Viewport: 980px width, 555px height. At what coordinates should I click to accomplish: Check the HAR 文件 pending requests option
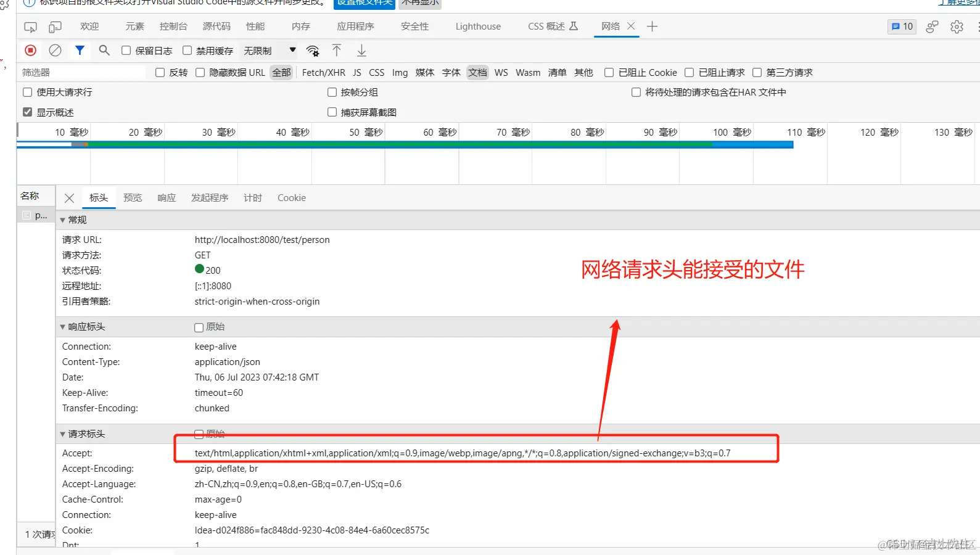(x=636, y=92)
